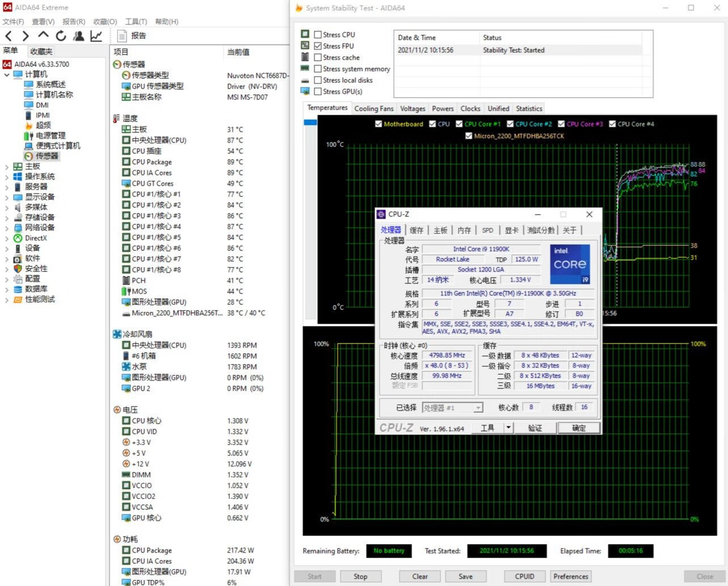Click the 确定 OK button in CPU-Z
This screenshot has height=586, width=728.
578,428
